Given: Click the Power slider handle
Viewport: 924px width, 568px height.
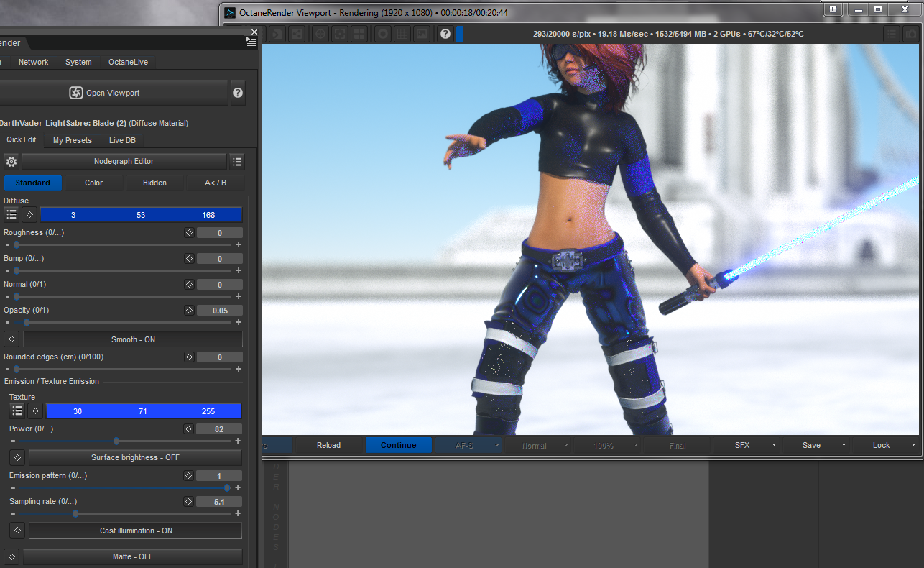Looking at the screenshot, I should pyautogui.click(x=116, y=441).
